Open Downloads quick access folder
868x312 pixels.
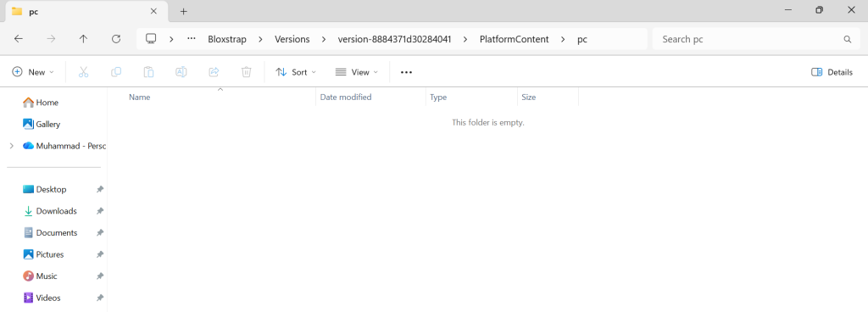click(50, 211)
